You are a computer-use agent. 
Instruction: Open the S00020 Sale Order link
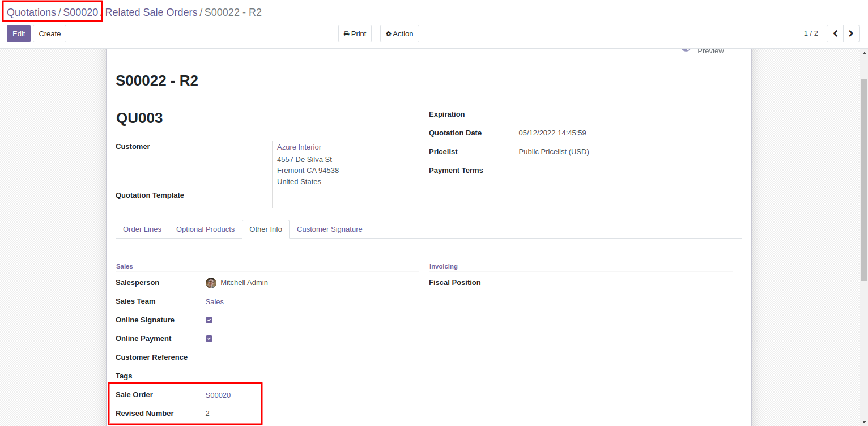tap(218, 395)
